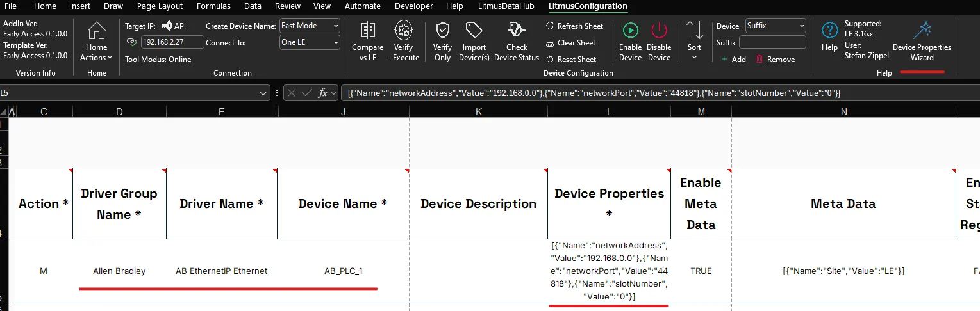Viewport: 980px width, 311px height.
Task: Select the LitmusConfiguration tab
Action: pyautogui.click(x=588, y=6)
